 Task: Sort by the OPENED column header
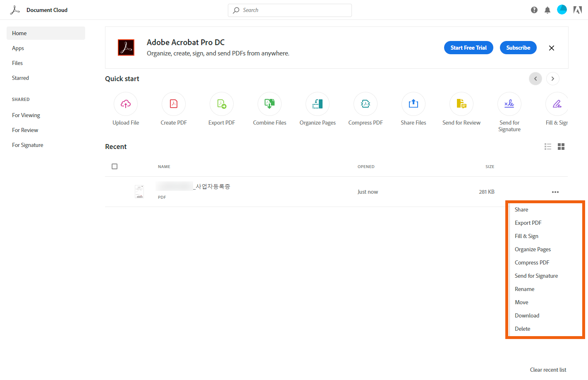[x=366, y=167]
